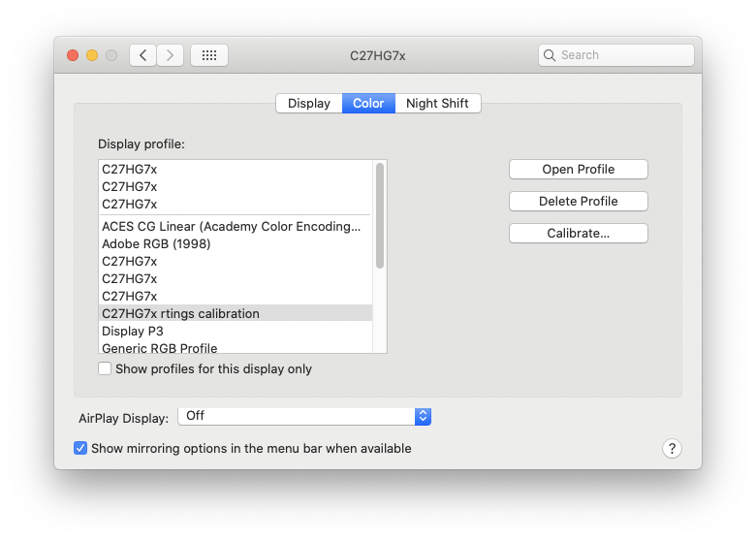Select Adobe RGB (1998) profile
This screenshot has width=756, height=541.
click(236, 244)
